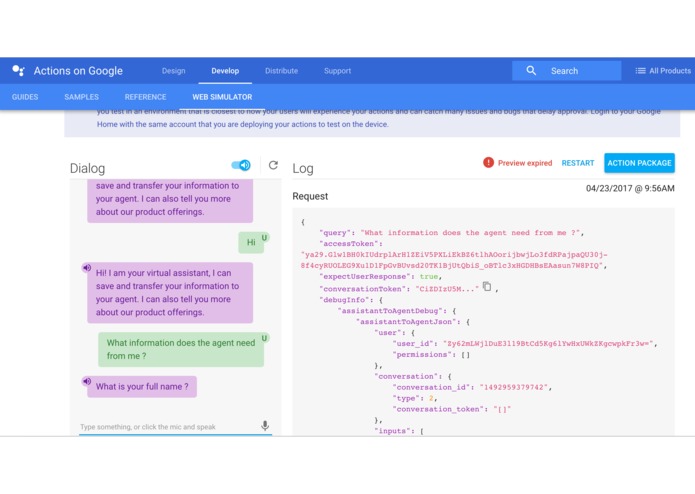Open the Design tab
Viewport: 695px width, 494px height.
tap(173, 71)
